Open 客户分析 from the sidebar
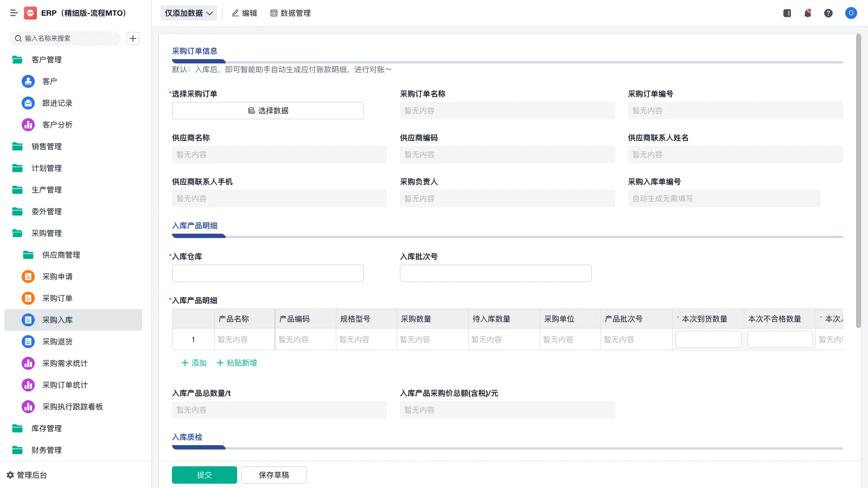This screenshot has width=868, height=488. click(x=56, y=125)
